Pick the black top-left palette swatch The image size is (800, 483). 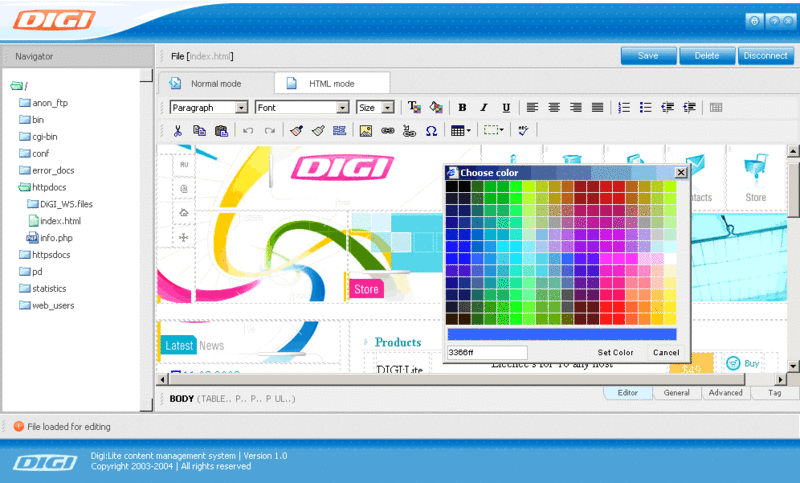452,186
